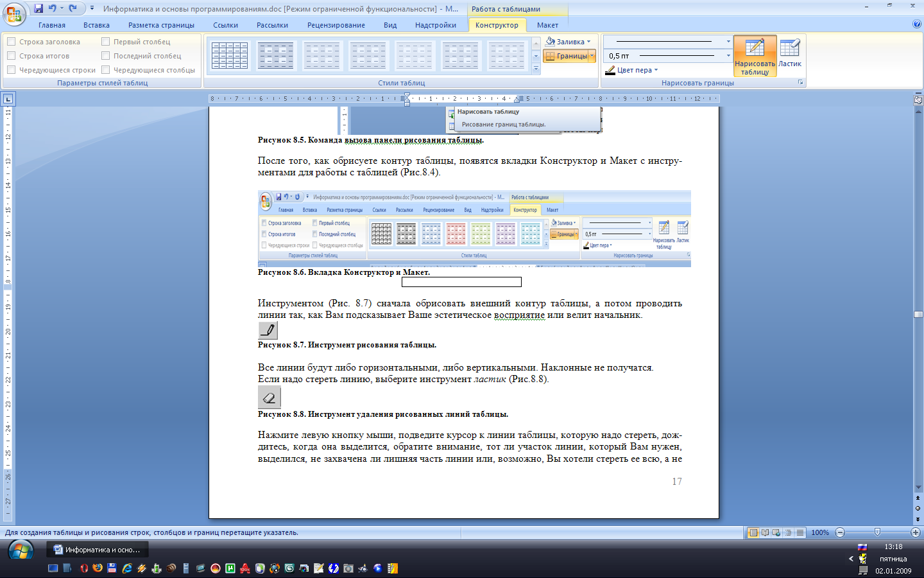The width and height of the screenshot is (924, 578).
Task: Click the vertical scrollbar thumb
Action: click(x=918, y=315)
